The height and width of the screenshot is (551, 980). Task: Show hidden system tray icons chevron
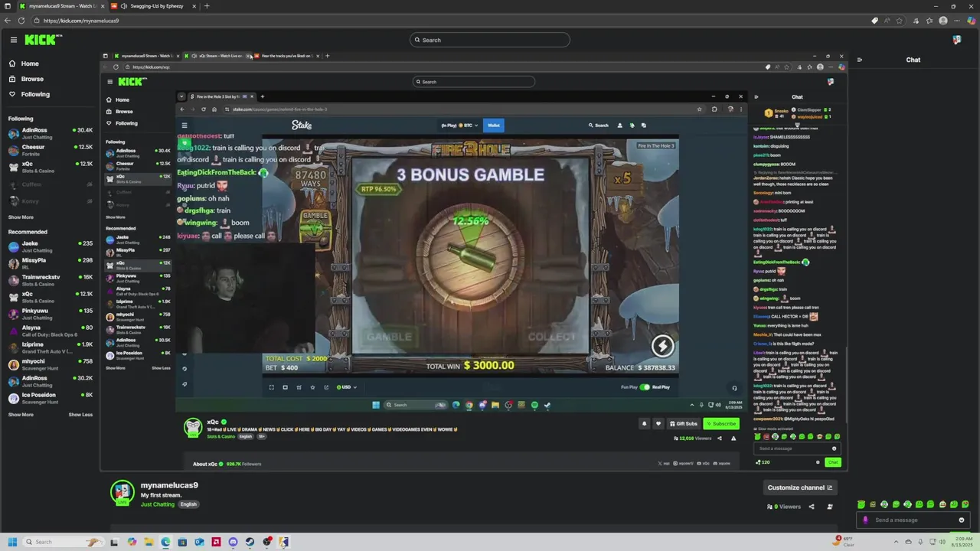[897, 542]
